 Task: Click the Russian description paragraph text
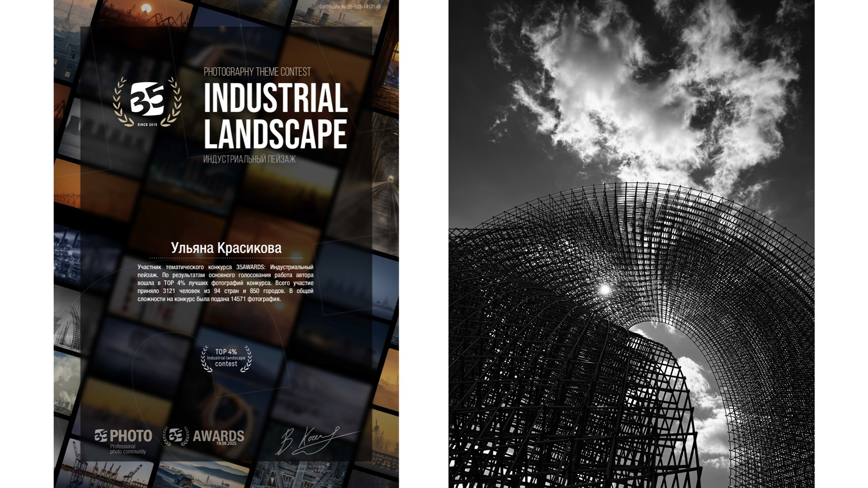[225, 283]
